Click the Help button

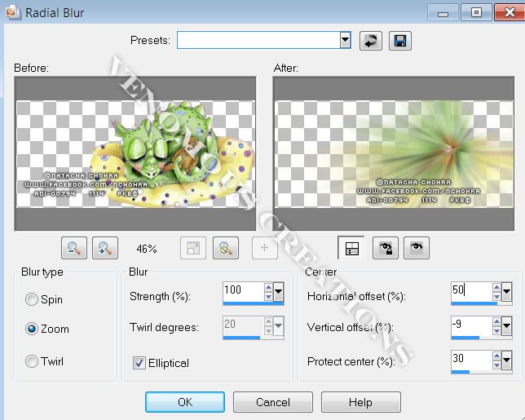[360, 402]
